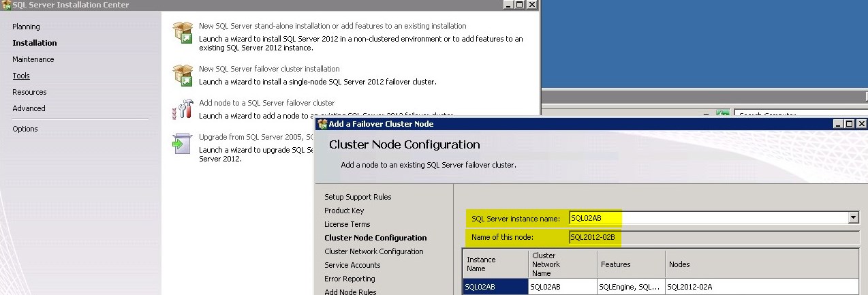The width and height of the screenshot is (868, 295).
Task: Click the SQLEngine features cell
Action: 631,287
